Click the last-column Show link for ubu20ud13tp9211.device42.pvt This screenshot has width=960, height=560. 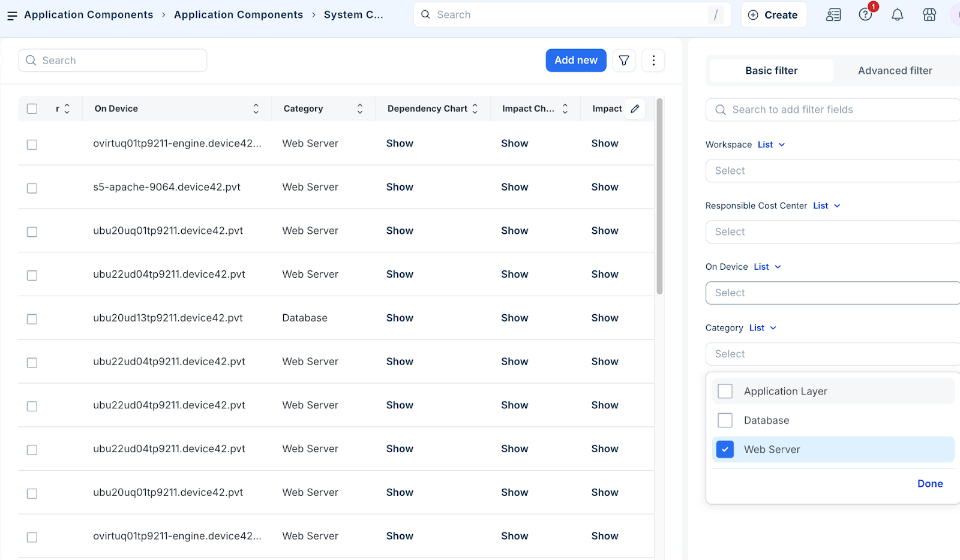pos(605,318)
